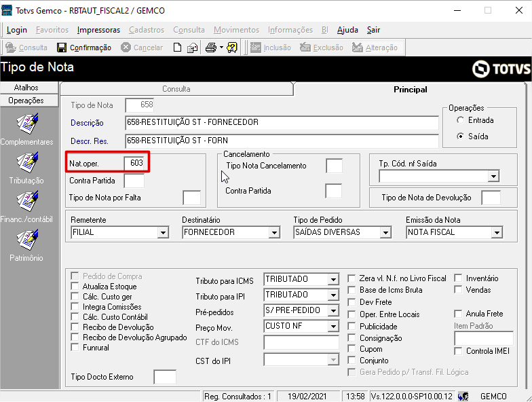Click the status bar connection icon
The image size is (532, 402).
(463, 397)
